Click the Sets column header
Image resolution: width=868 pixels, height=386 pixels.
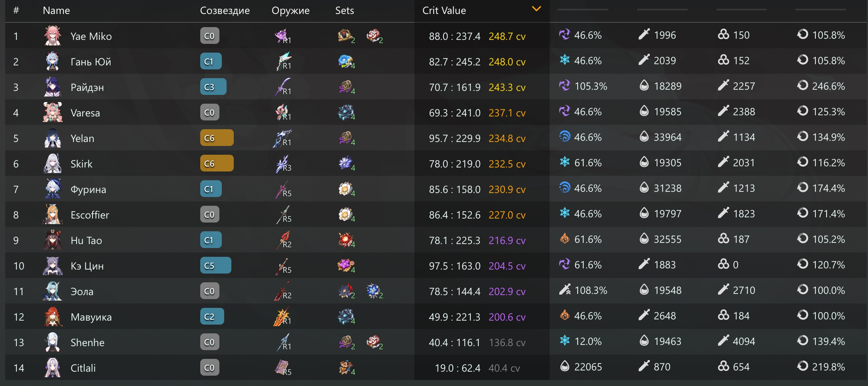(x=344, y=10)
